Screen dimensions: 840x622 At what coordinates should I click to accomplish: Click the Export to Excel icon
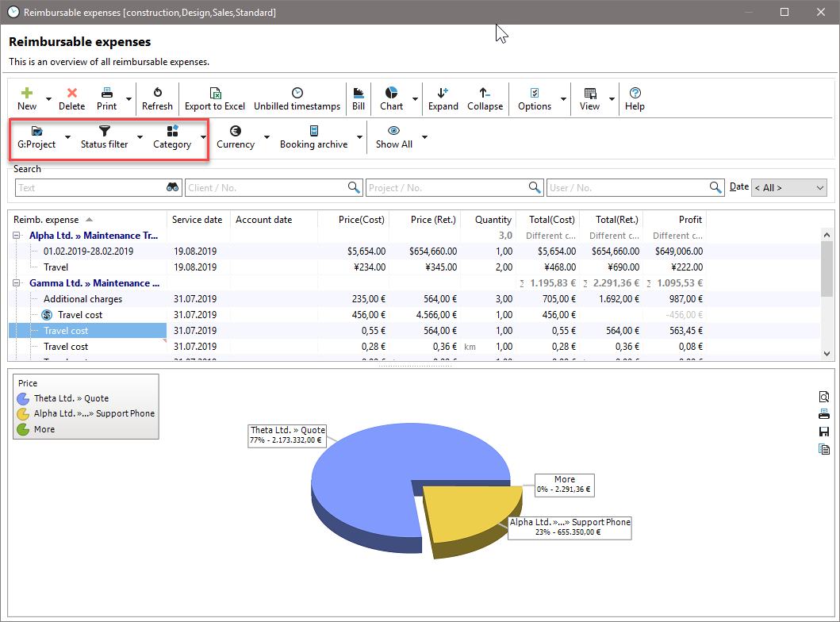point(215,93)
